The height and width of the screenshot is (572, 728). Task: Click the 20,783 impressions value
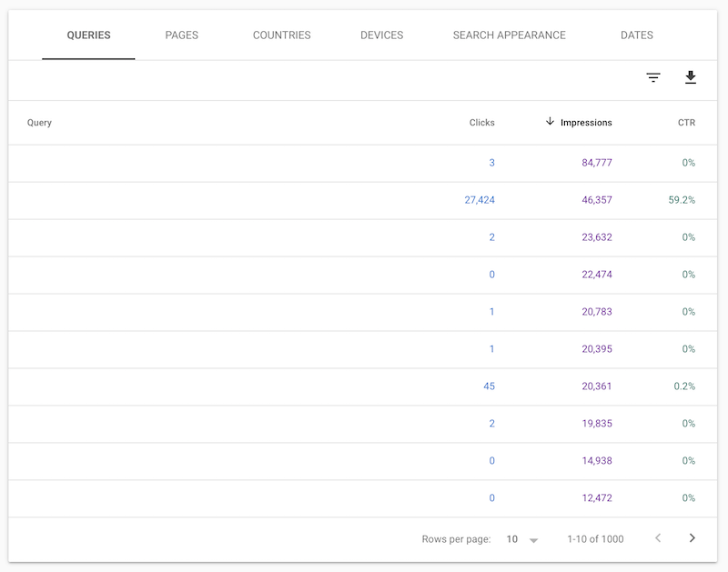(597, 312)
